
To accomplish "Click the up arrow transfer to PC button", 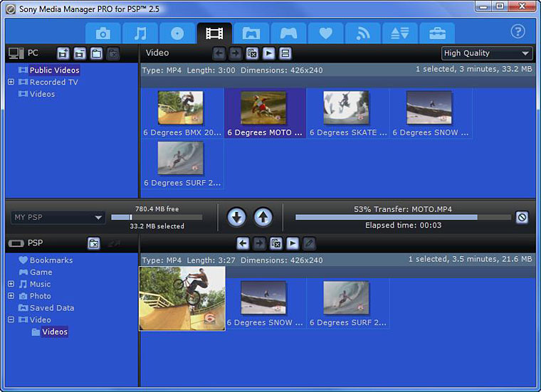I will pyautogui.click(x=263, y=217).
